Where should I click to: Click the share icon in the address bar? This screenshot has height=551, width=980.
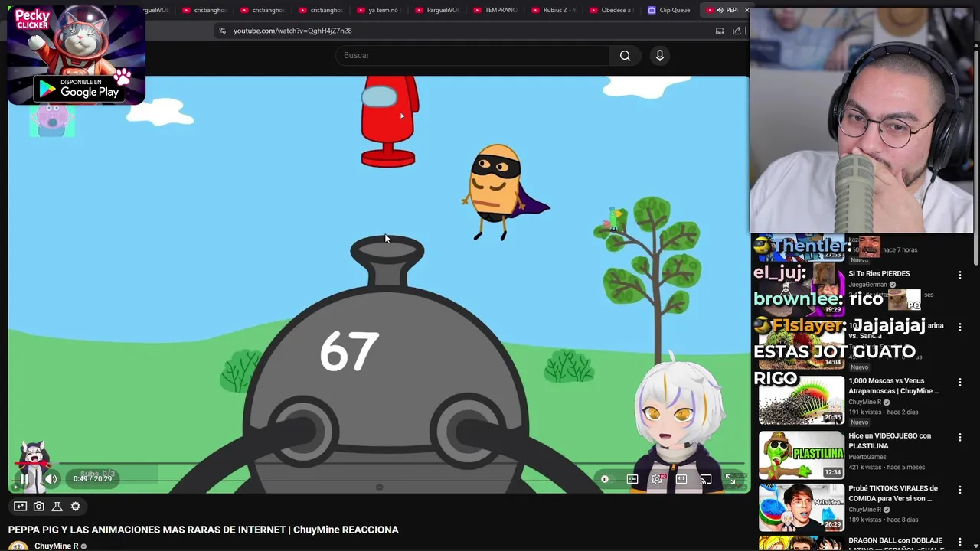pos(737,31)
